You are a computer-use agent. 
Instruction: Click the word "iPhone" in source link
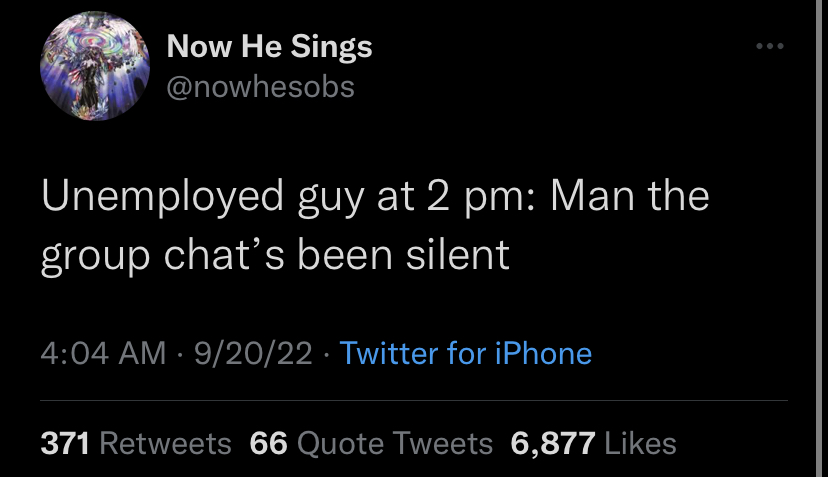click(x=543, y=353)
